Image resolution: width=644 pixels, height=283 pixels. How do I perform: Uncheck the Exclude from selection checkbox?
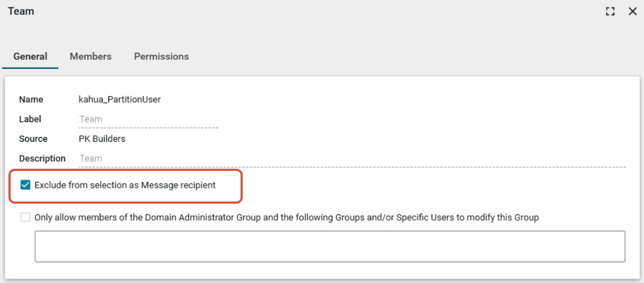pos(25,185)
